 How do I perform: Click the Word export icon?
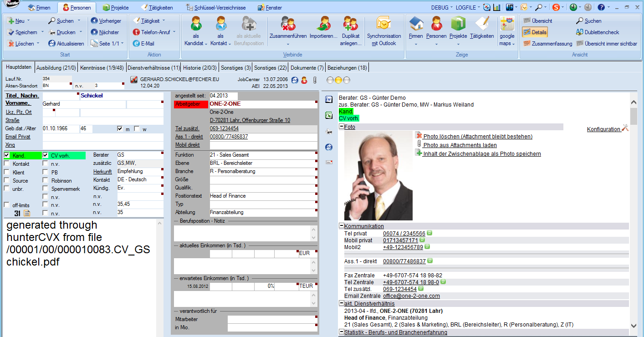[329, 100]
